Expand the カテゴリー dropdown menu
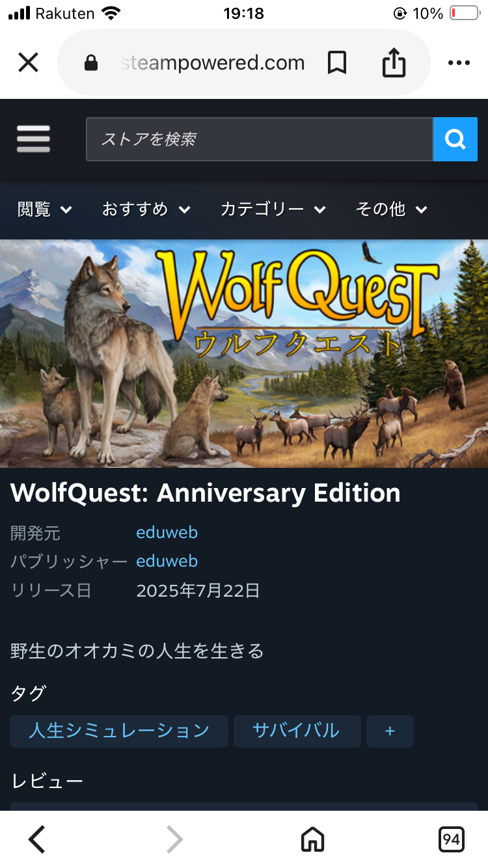Viewport: 488px width, 868px height. coord(273,209)
